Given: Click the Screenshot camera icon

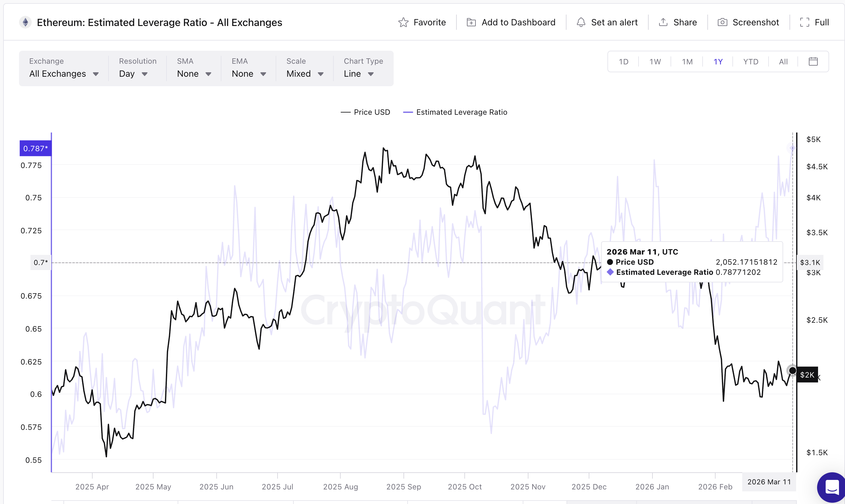Looking at the screenshot, I should coord(722,23).
